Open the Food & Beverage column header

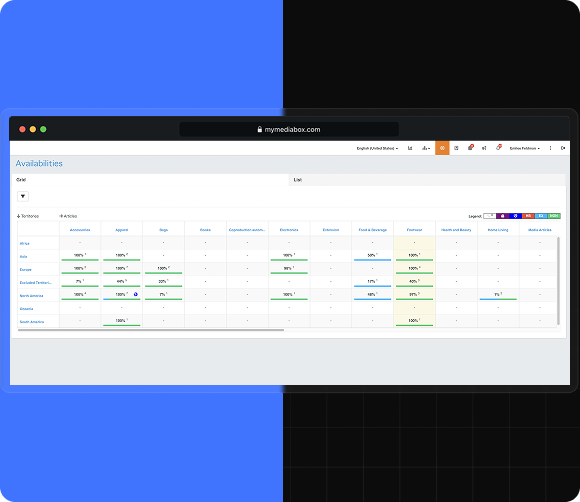(x=372, y=230)
